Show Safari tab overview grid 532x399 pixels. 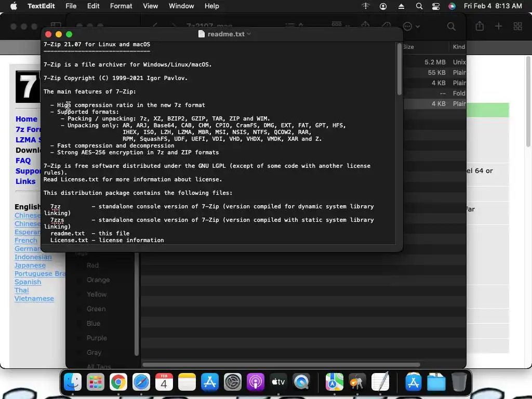[x=518, y=26]
